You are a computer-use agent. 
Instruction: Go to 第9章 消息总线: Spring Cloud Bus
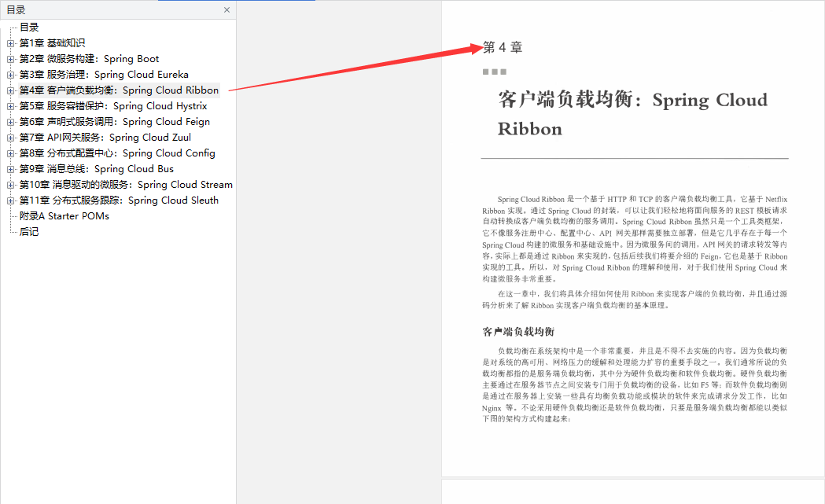tap(96, 169)
